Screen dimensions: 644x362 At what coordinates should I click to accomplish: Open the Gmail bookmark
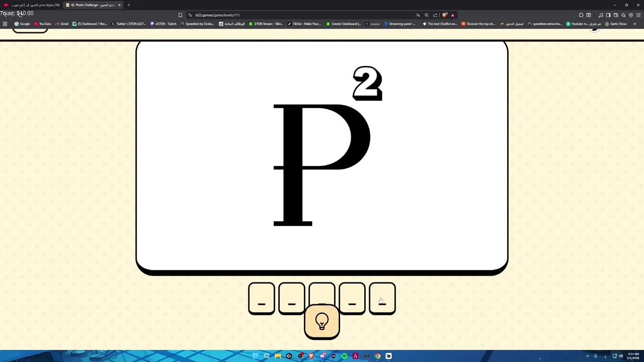pos(62,24)
